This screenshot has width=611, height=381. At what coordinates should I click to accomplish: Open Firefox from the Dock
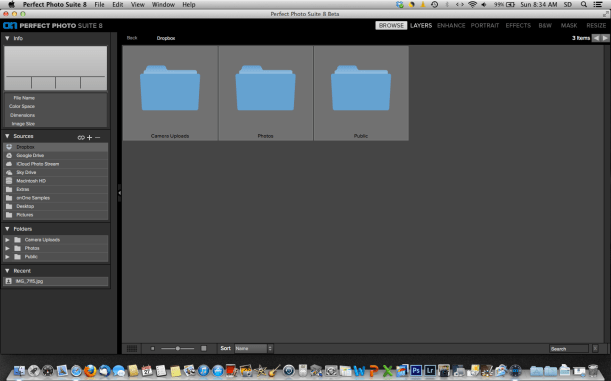point(90,370)
